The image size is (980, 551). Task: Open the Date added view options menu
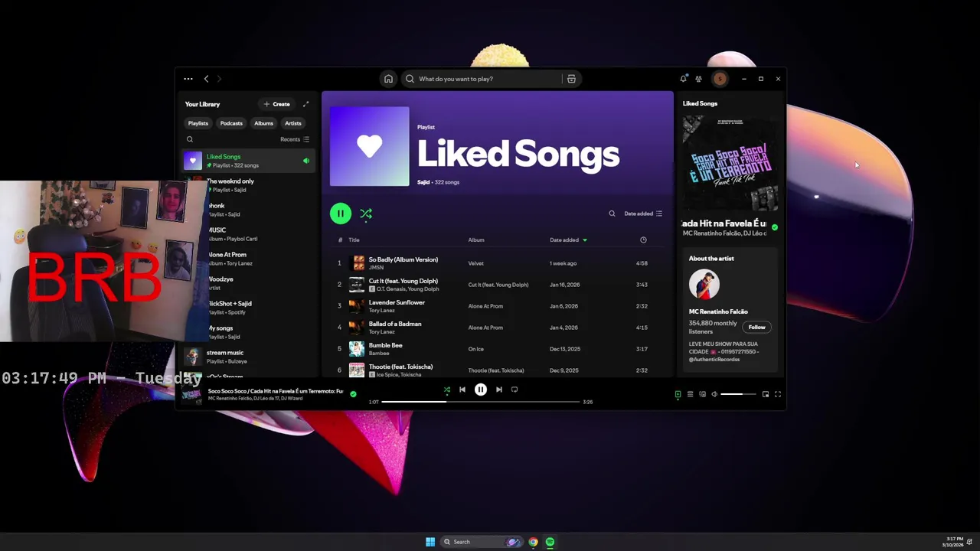click(x=643, y=214)
